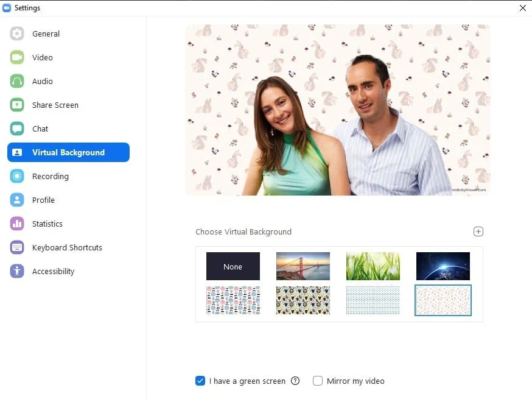Uncheck I have a green screen
The image size is (532, 399).
[x=200, y=381]
